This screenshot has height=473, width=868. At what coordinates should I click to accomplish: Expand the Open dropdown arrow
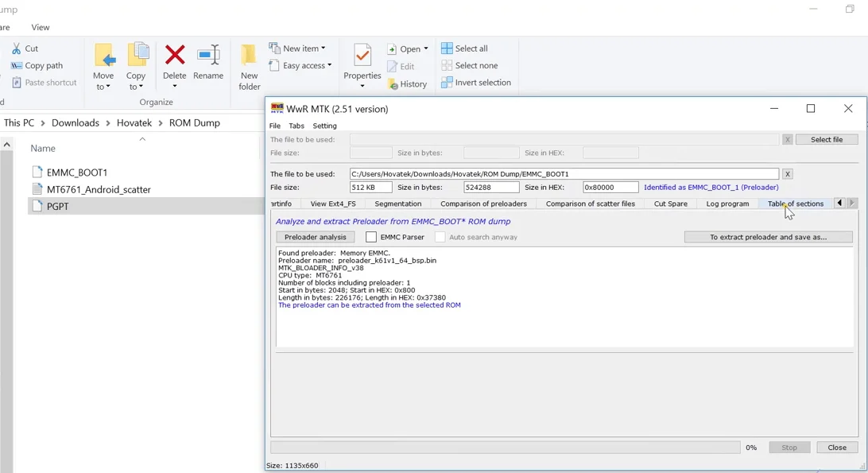click(426, 48)
